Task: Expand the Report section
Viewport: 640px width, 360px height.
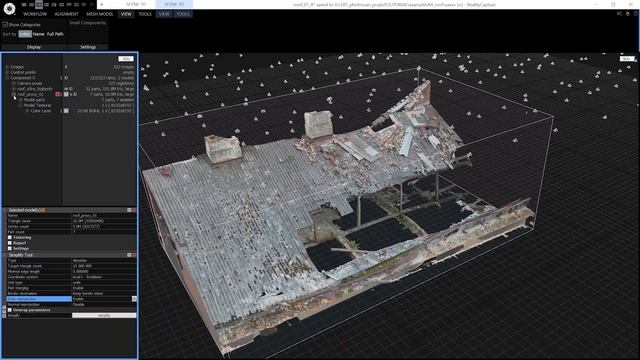Action: point(10,243)
